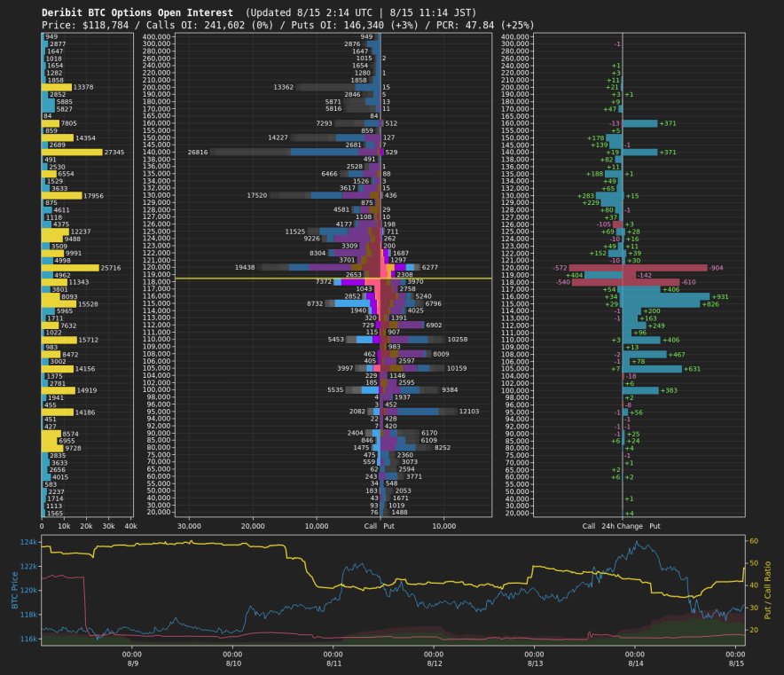Image resolution: width=784 pixels, height=675 pixels.
Task: Click the "20,000" axis tick label
Action: point(253,526)
